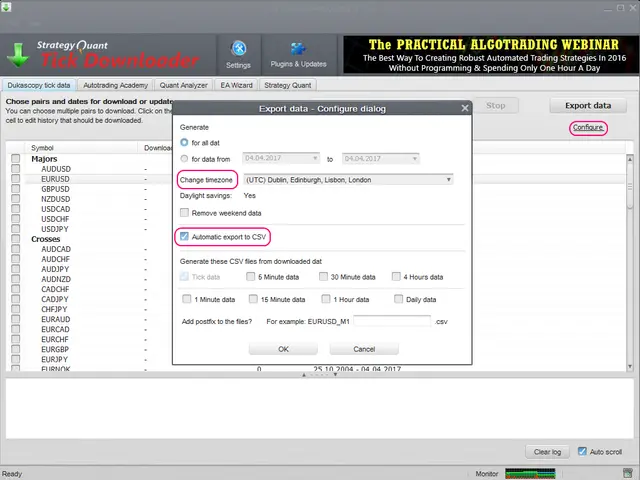This screenshot has height=480, width=640.
Task: Check the USDCAD symbol checkbox
Action: pos(16,209)
